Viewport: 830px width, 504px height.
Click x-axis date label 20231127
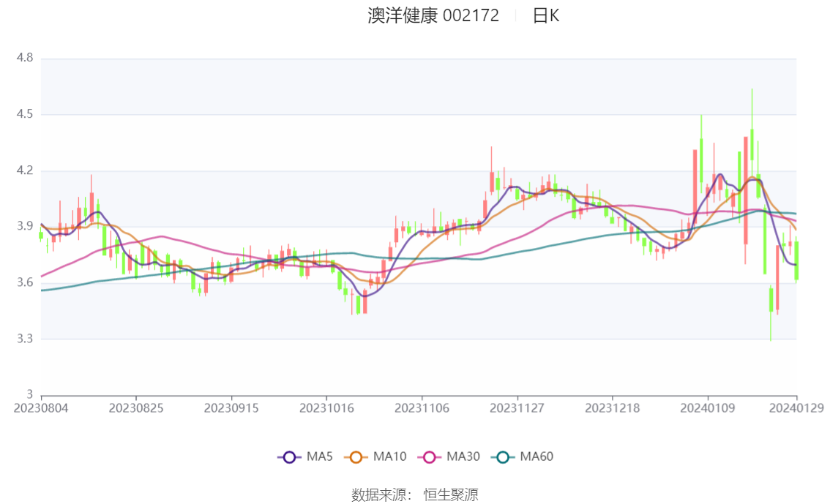tap(517, 408)
